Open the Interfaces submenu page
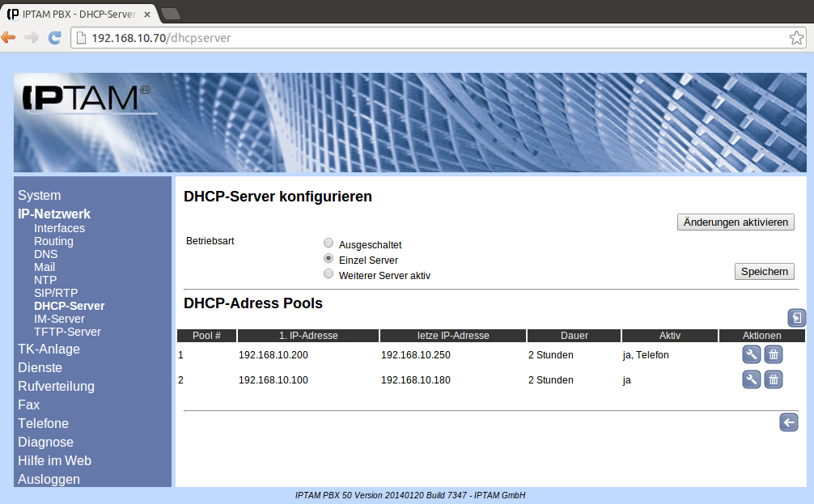 (59, 228)
